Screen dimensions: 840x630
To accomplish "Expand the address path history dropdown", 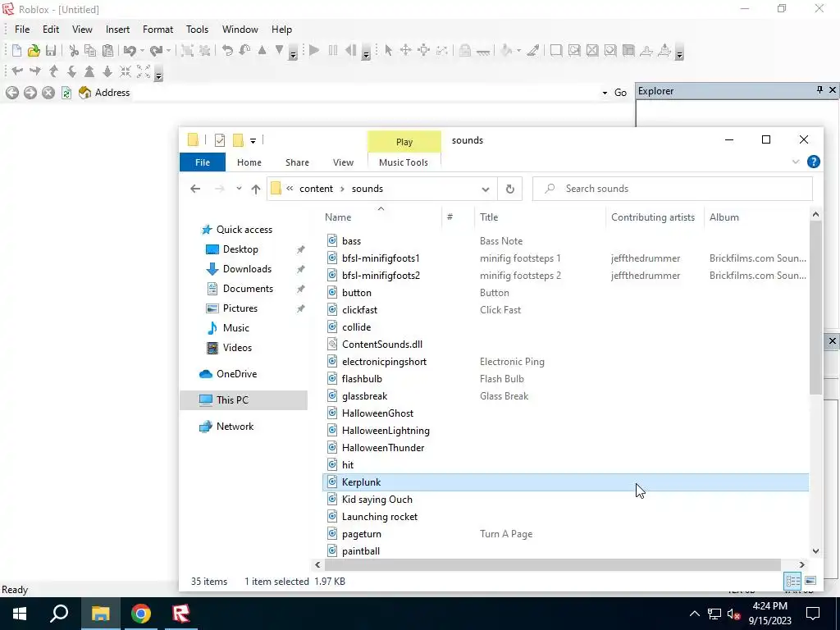I will [x=486, y=189].
